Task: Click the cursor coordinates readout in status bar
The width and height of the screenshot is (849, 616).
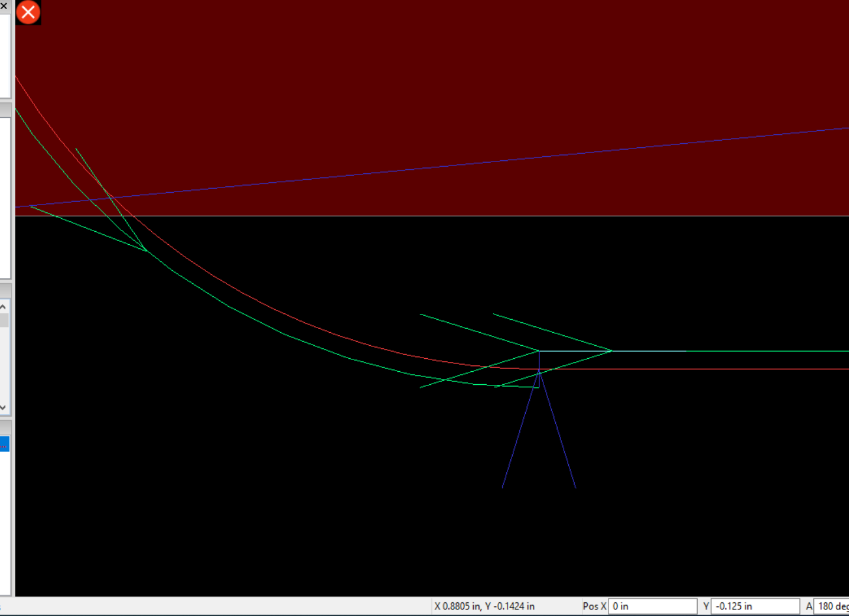Action: (484, 606)
